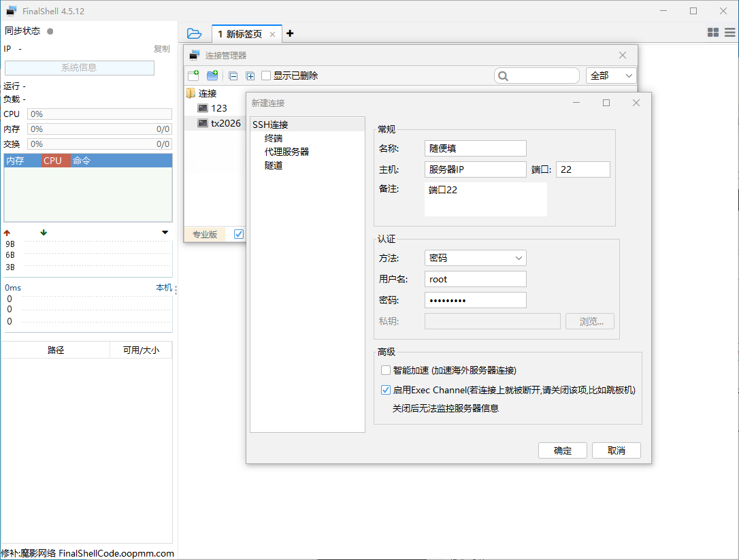Click the sync status gray dot
The image size is (739, 560).
(x=50, y=31)
